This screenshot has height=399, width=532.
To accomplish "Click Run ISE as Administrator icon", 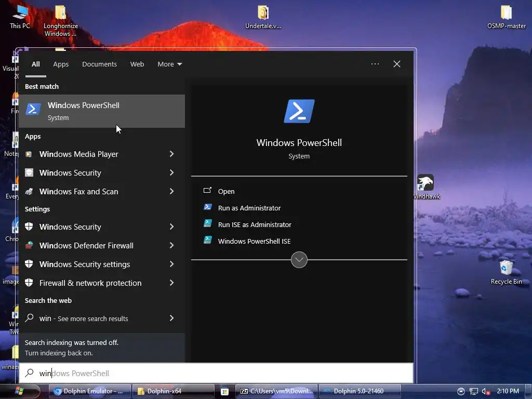I will coord(208,223).
